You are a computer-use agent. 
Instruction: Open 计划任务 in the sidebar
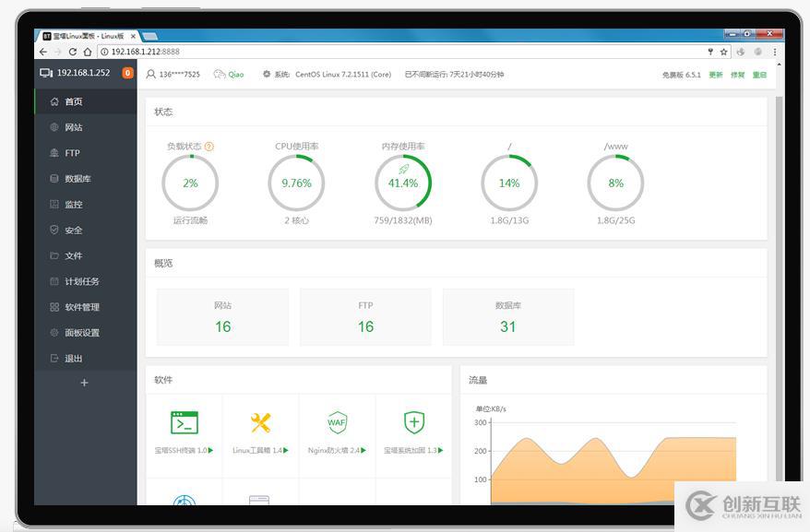click(86, 281)
